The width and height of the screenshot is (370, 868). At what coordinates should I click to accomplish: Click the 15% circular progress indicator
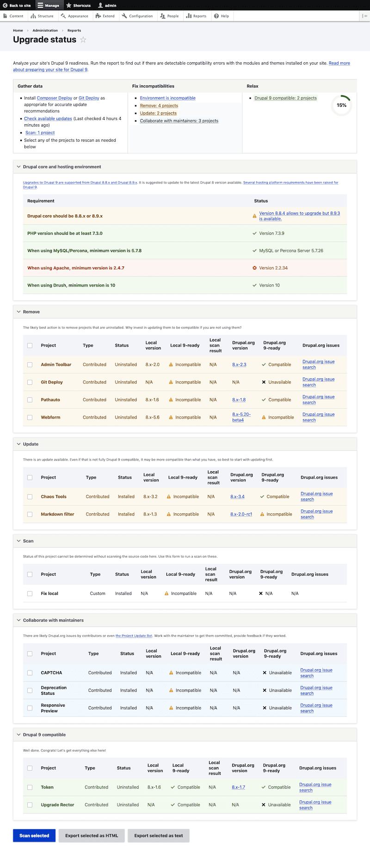pyautogui.click(x=341, y=105)
